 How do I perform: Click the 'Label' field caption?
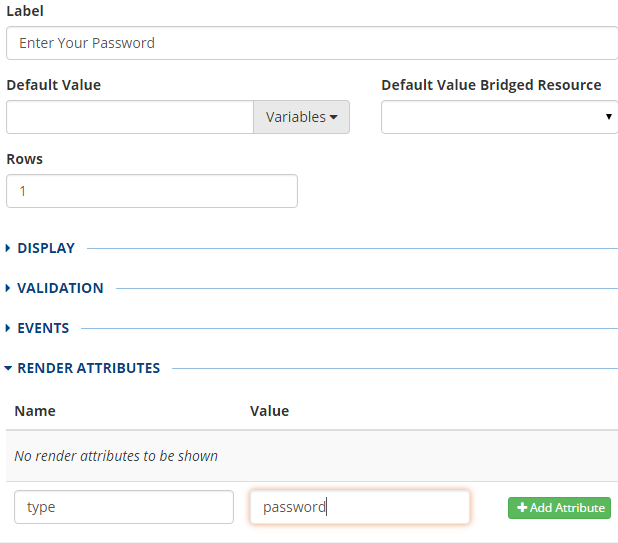point(25,11)
